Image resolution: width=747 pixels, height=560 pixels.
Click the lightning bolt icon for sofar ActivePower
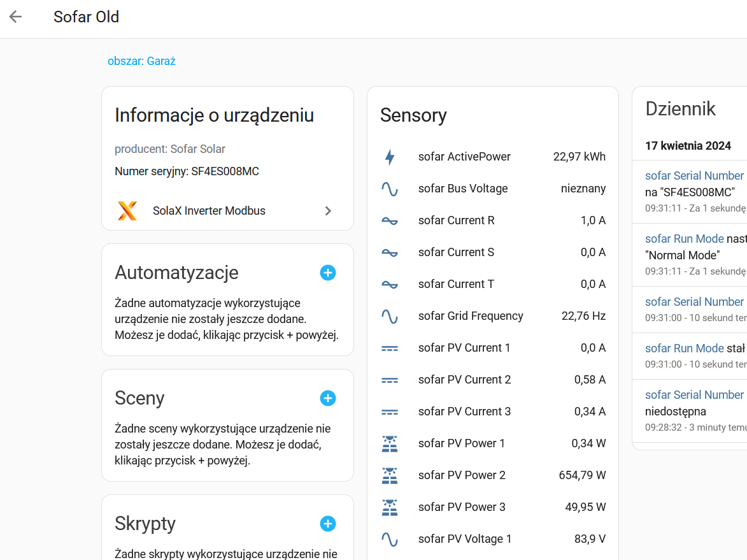(390, 157)
